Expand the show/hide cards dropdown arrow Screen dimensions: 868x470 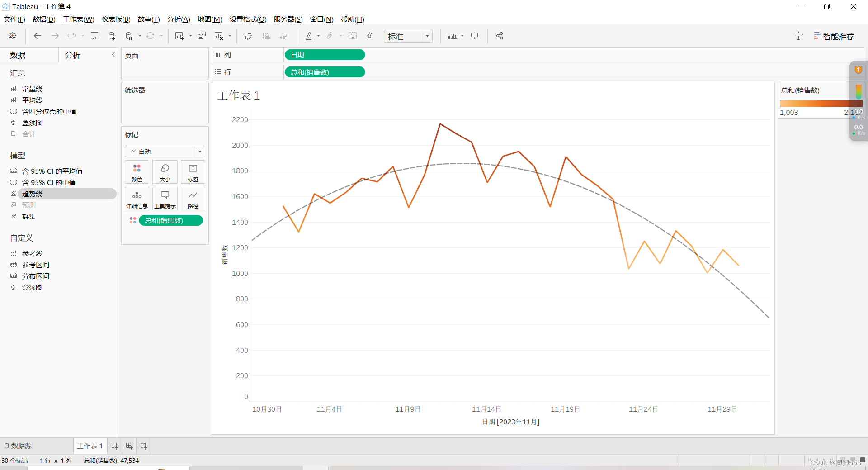tap(462, 36)
